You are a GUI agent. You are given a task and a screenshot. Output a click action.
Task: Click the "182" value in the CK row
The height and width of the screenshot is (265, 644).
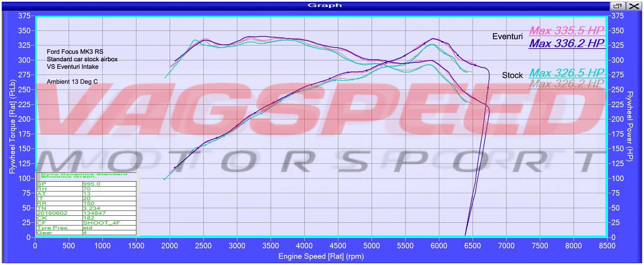[88, 218]
